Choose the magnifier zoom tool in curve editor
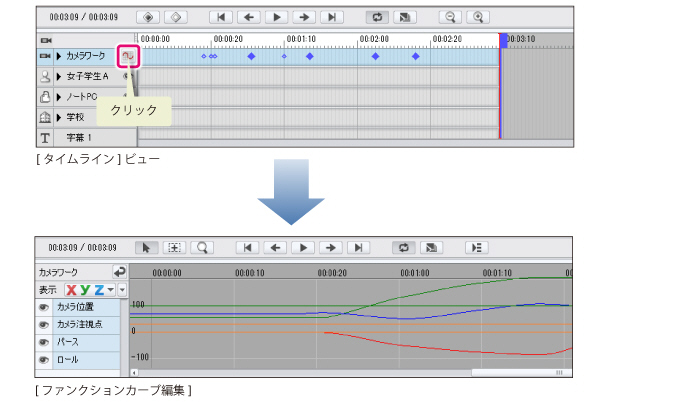 click(202, 248)
